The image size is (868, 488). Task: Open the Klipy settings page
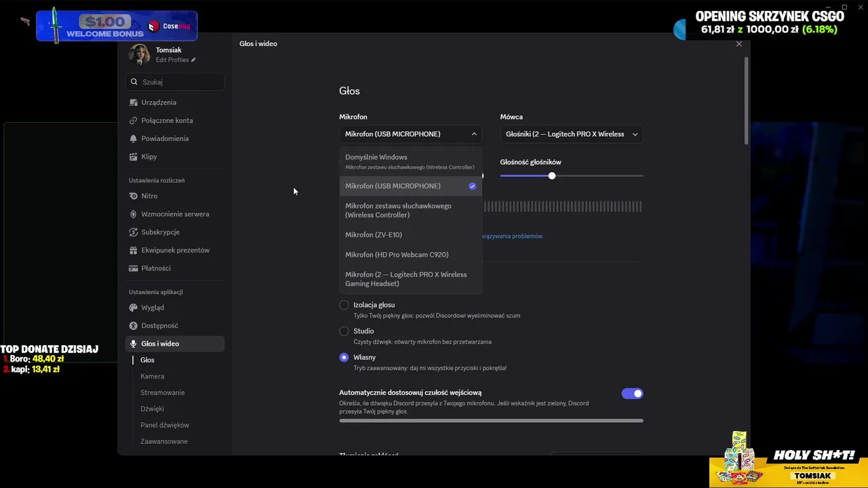click(175, 157)
